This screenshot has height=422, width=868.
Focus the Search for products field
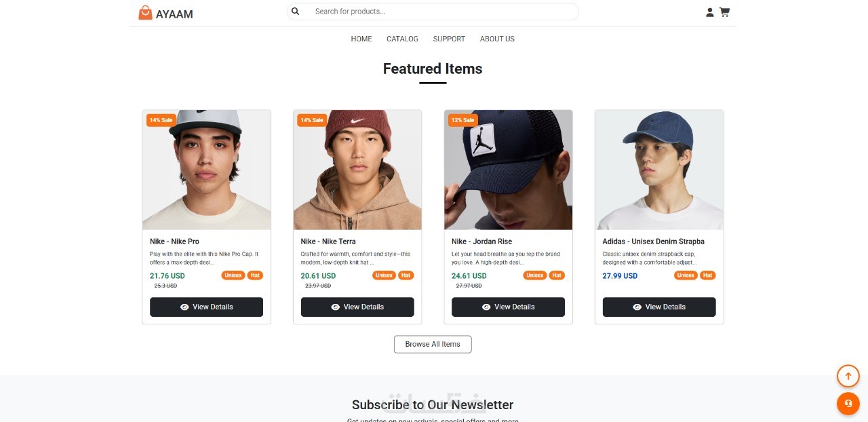[441, 12]
